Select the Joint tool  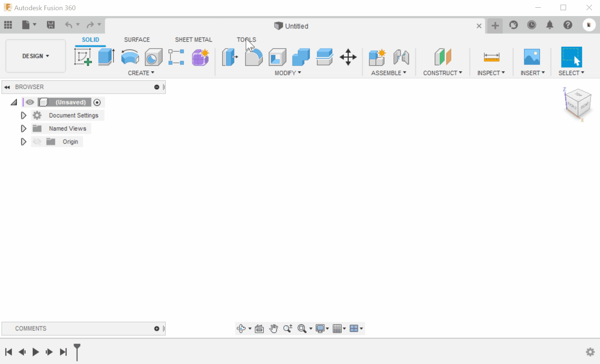(401, 57)
